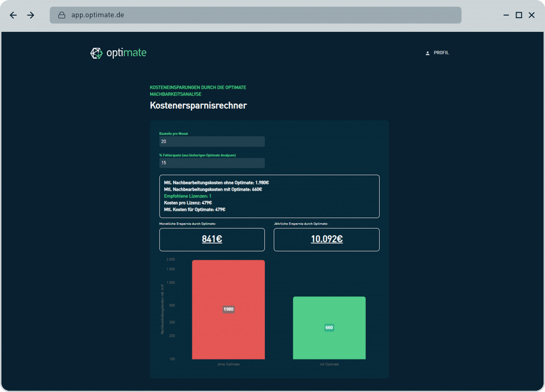Image resolution: width=545 pixels, height=392 pixels.
Task: Click the Bauteile pro Monat input field
Action: tap(212, 142)
